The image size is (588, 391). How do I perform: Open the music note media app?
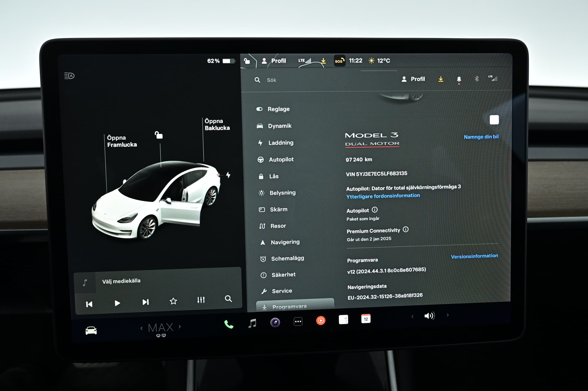point(252,323)
